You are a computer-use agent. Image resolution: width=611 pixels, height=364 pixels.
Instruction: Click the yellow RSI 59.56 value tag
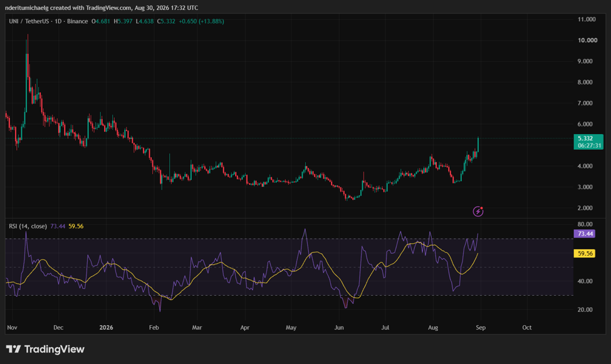coord(585,253)
